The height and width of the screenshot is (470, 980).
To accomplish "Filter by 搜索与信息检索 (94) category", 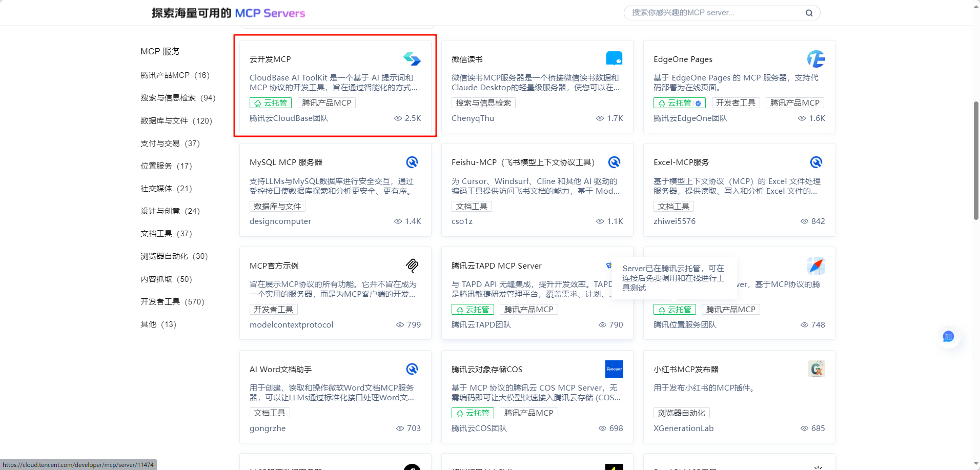I will tap(178, 98).
